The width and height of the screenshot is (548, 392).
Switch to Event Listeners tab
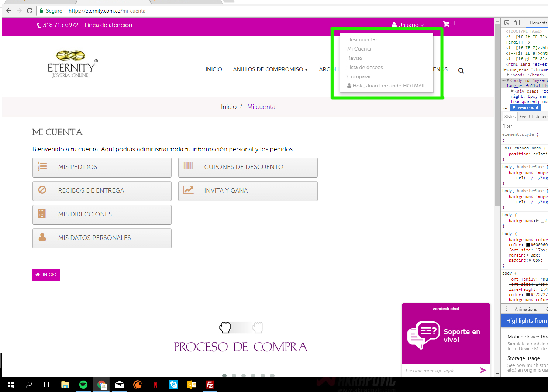pos(533,117)
